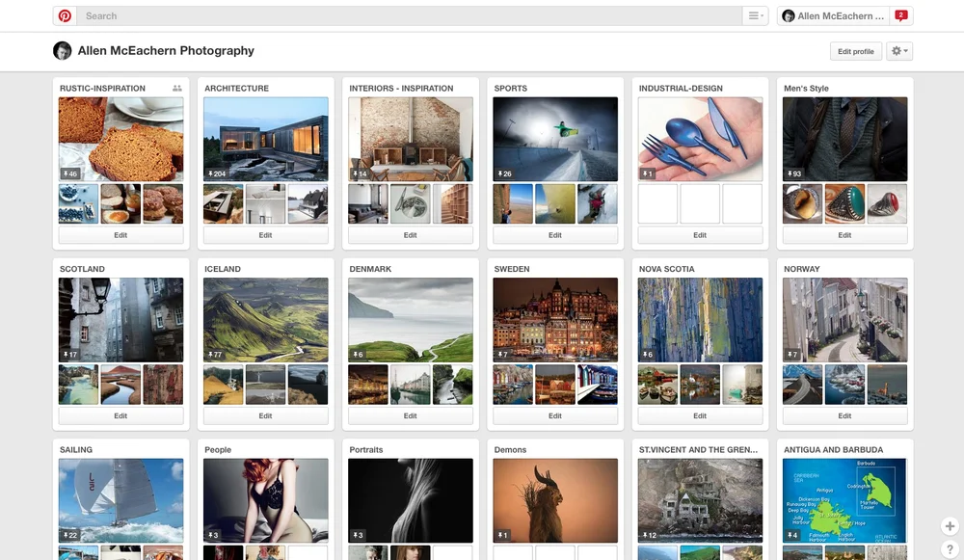964x560 pixels.
Task: Open the ARCHITECTURE board title
Action: pyautogui.click(x=237, y=88)
